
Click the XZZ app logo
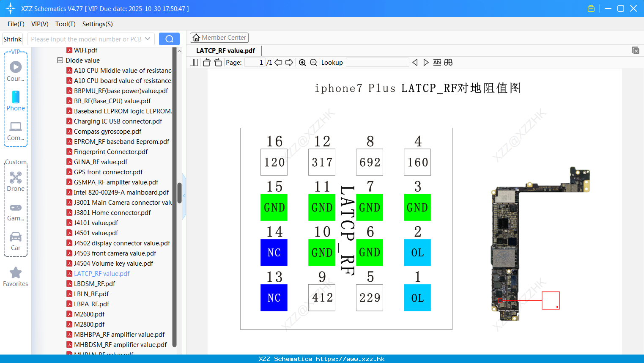tap(10, 8)
